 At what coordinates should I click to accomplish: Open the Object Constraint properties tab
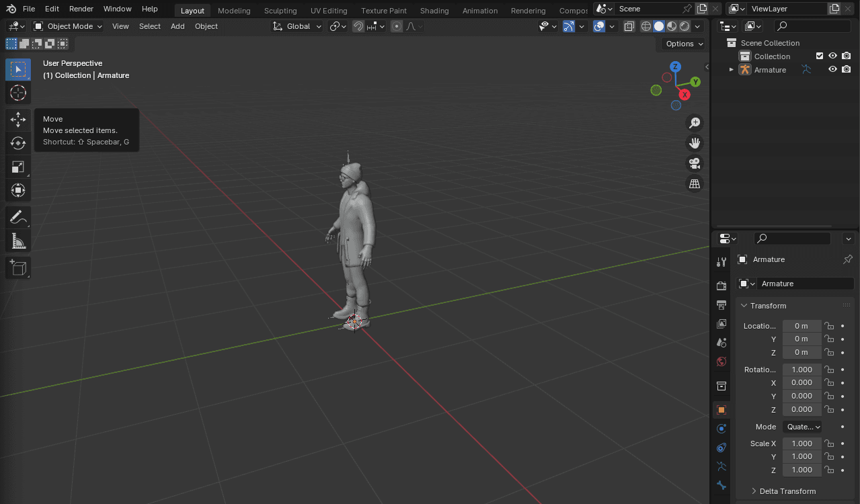721,447
